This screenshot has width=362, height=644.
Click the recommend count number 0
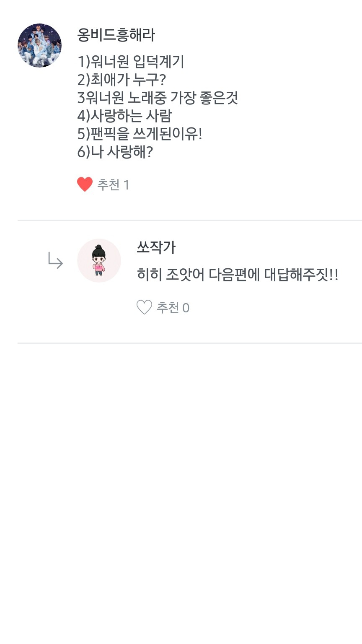186,308
